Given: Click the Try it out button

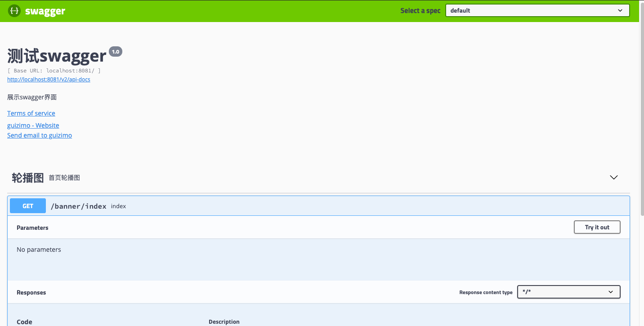Looking at the screenshot, I should click(597, 227).
